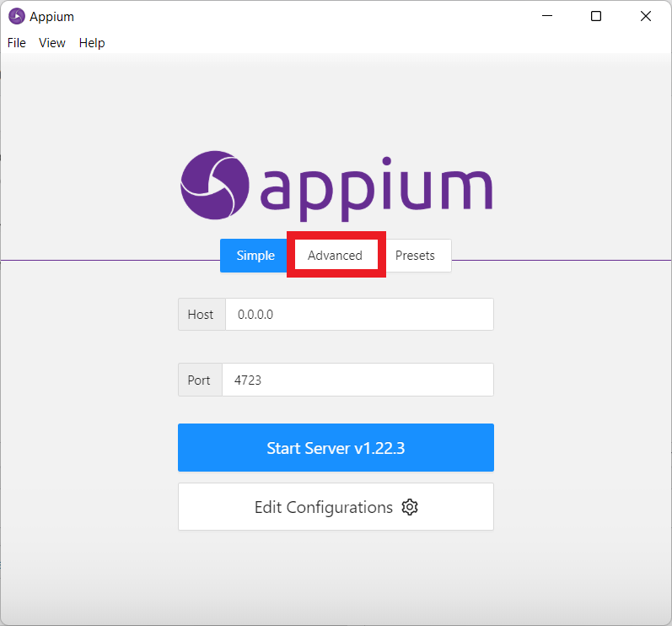Switch to the Simple tab
Screen dimensions: 672x626
[255, 256]
